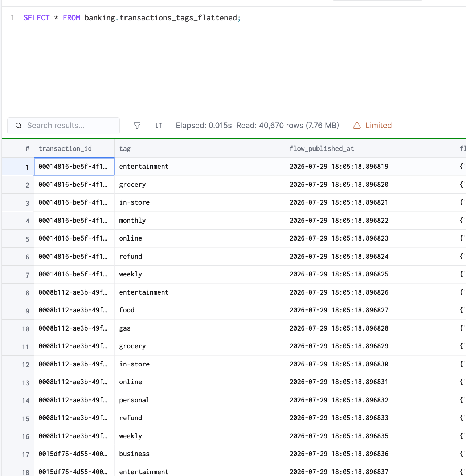The image size is (466, 476).
Task: Select 'grocery' tag in row 11
Action: click(x=132, y=346)
